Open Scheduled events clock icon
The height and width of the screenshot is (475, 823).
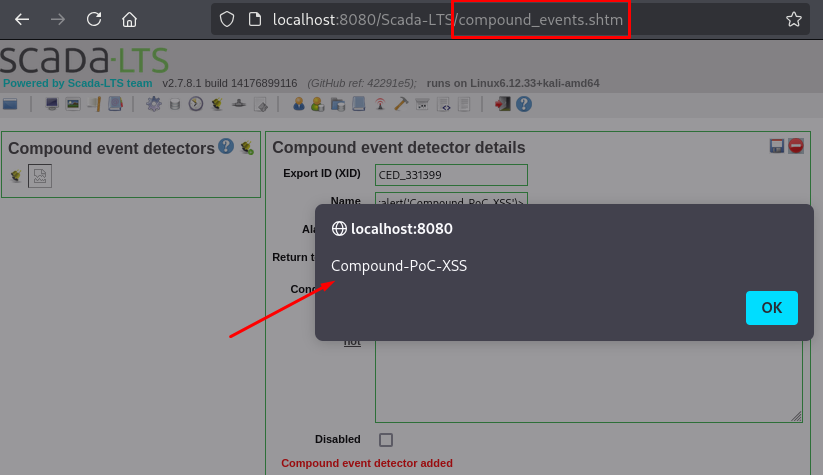pos(196,104)
